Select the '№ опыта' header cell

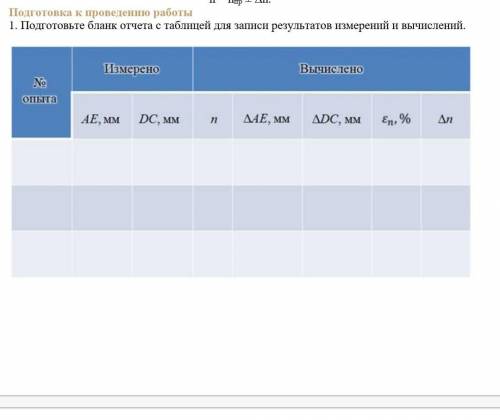point(41,92)
